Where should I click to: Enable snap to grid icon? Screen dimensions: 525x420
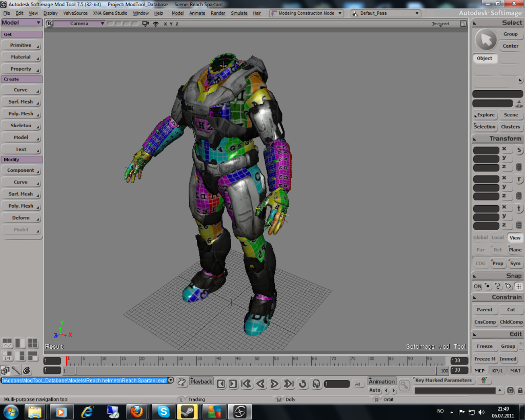pos(518,286)
